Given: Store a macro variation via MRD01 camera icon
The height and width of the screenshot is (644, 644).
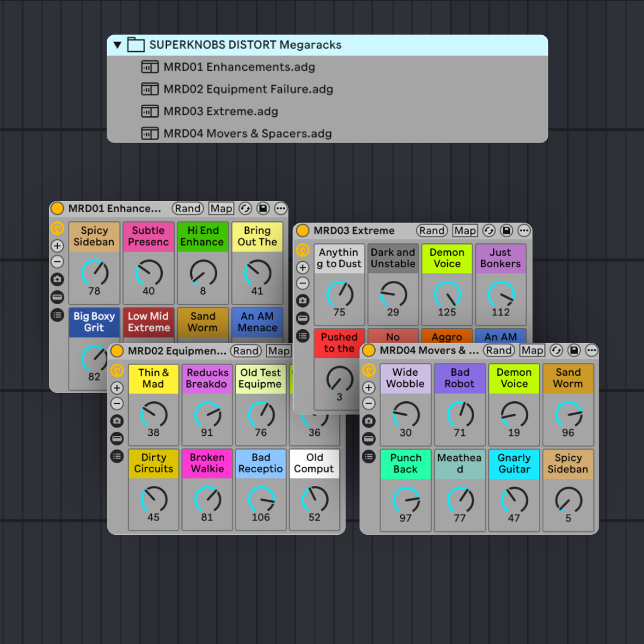Looking at the screenshot, I should [x=57, y=278].
